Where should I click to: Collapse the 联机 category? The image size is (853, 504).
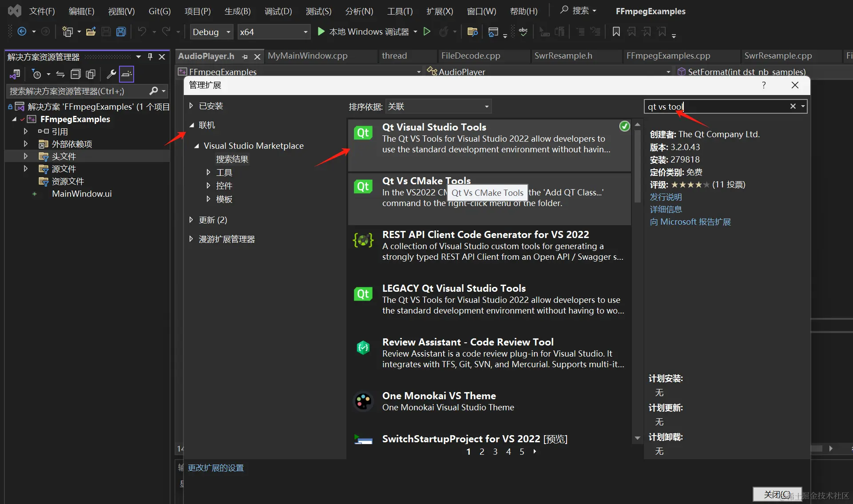(192, 125)
